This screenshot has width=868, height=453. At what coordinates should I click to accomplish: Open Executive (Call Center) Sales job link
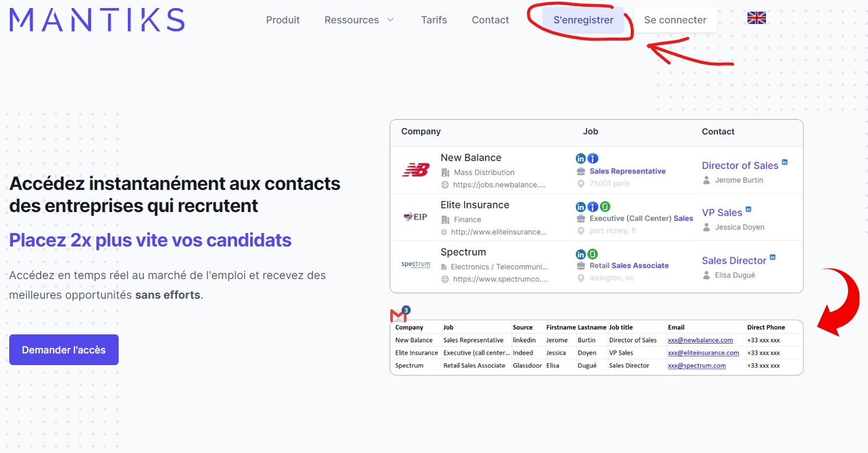click(641, 218)
